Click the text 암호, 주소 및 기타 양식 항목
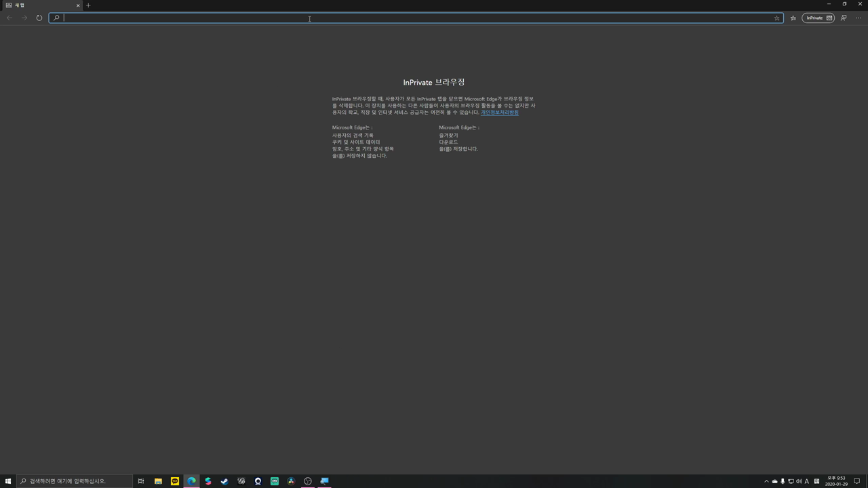This screenshot has height=488, width=868. click(363, 149)
